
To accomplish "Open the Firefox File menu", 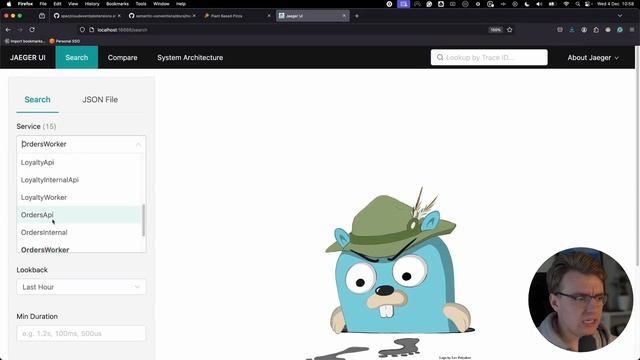I will 43,4.
